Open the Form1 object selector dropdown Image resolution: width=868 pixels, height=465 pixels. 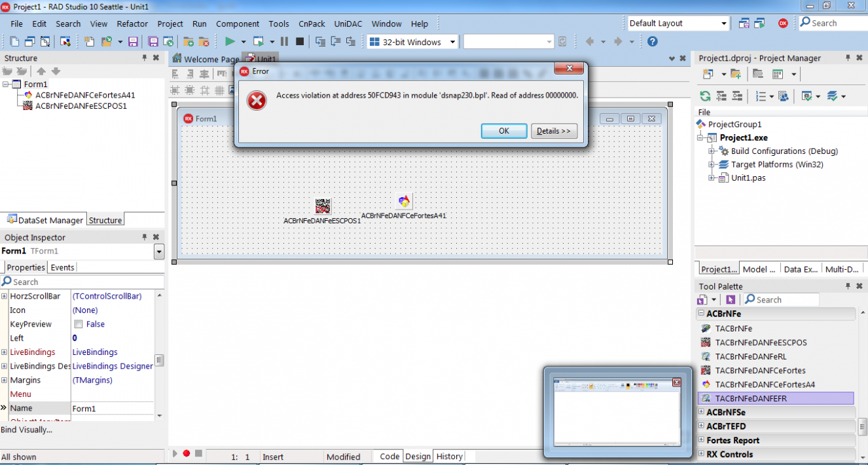click(x=158, y=251)
